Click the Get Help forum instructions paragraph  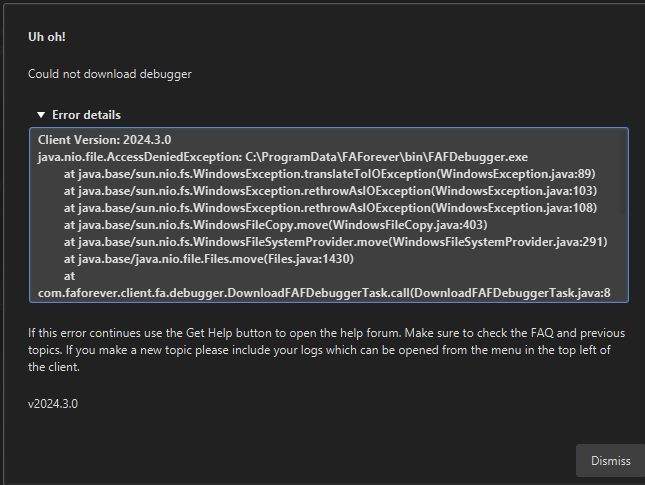coord(327,350)
